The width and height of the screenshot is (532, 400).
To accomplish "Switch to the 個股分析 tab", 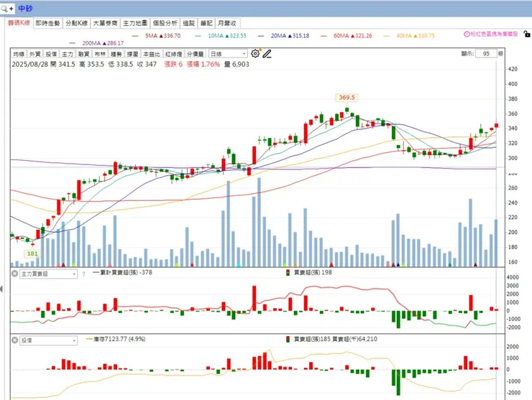I will pos(165,23).
